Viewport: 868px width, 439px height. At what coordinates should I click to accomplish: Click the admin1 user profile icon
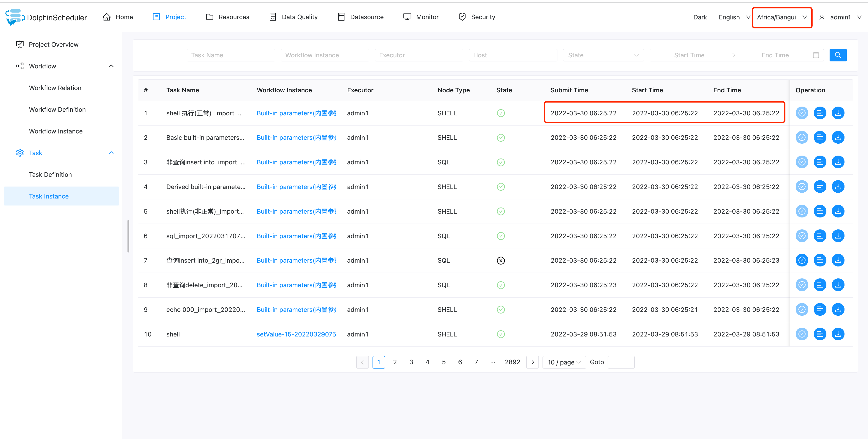[x=822, y=17]
